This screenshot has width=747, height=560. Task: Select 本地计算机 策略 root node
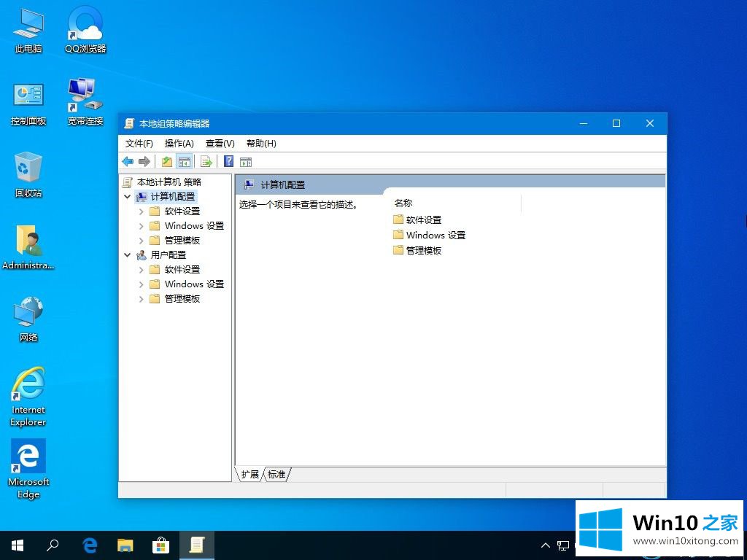169,182
